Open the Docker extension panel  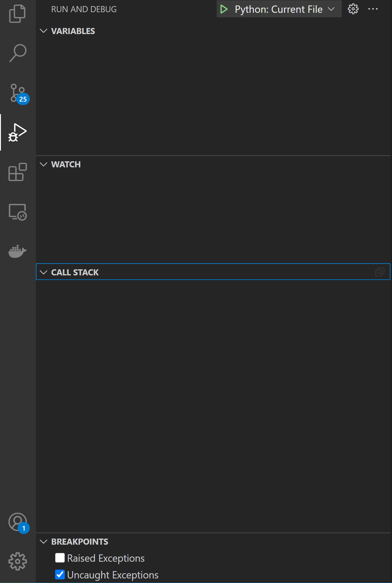(17, 251)
